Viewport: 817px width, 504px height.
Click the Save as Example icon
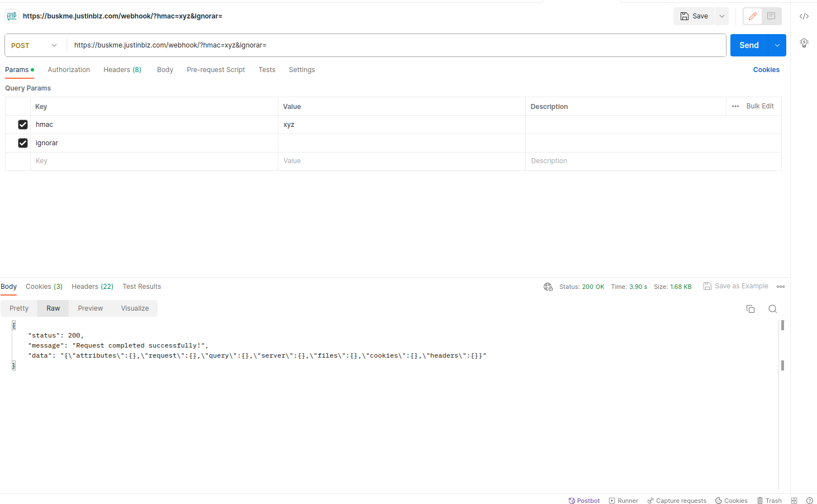coord(707,286)
